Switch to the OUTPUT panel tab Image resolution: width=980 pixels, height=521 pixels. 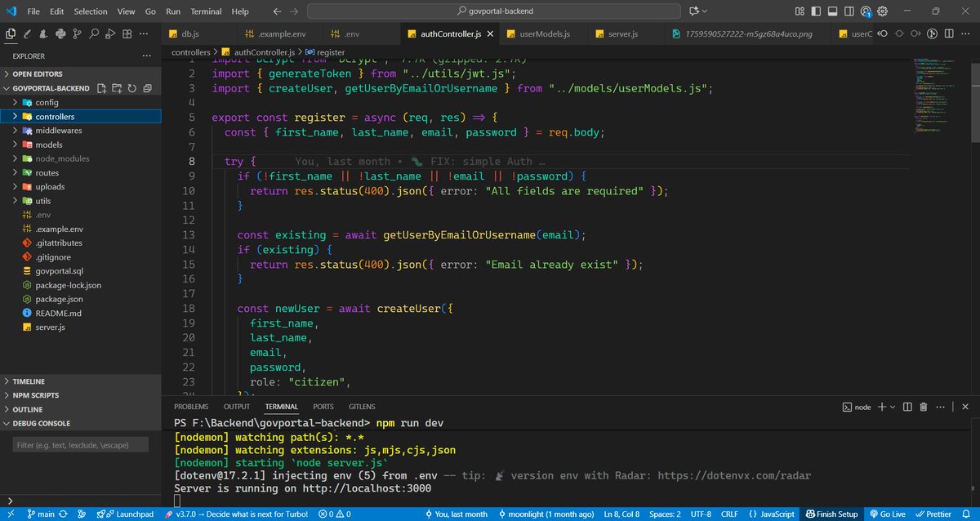tap(237, 407)
